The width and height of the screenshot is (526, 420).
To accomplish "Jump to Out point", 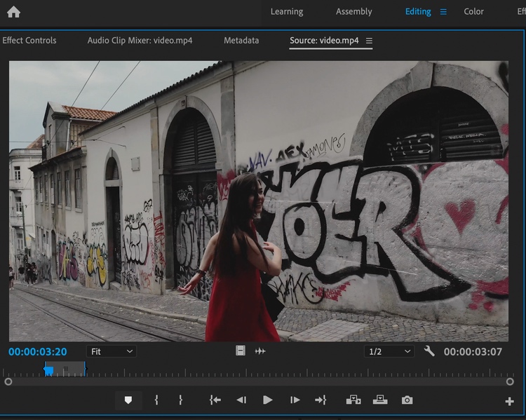I will (321, 400).
